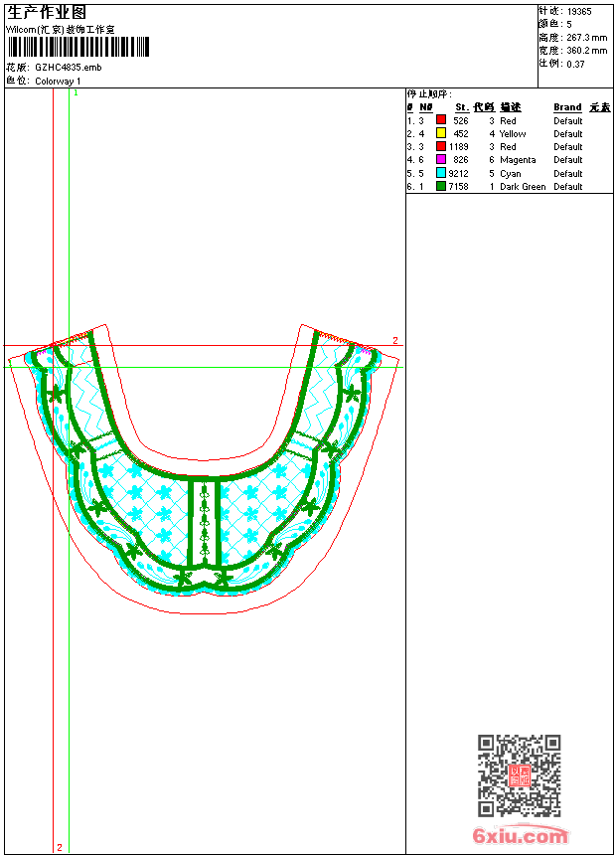
Task: Click the yellow swatch in stop row 2
Action: click(441, 133)
